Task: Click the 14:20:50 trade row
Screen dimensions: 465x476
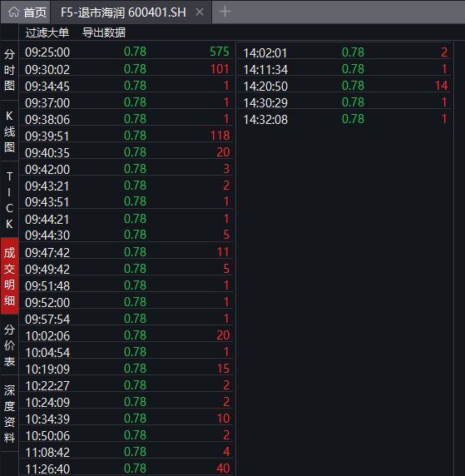Action: pyautogui.click(x=345, y=86)
